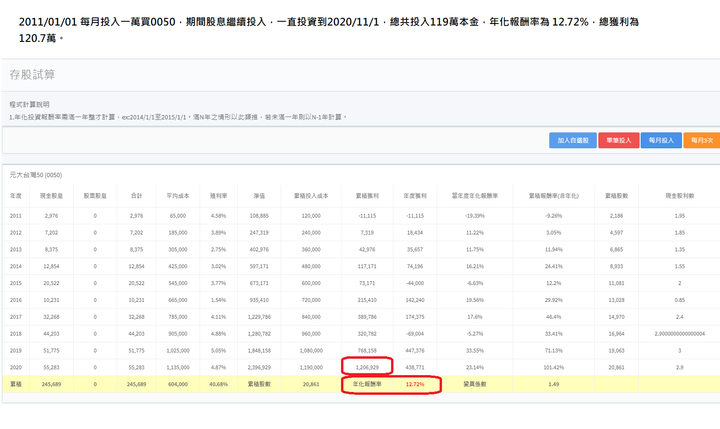Click the 現金股利數 column header
The height and width of the screenshot is (429, 720).
point(680,196)
